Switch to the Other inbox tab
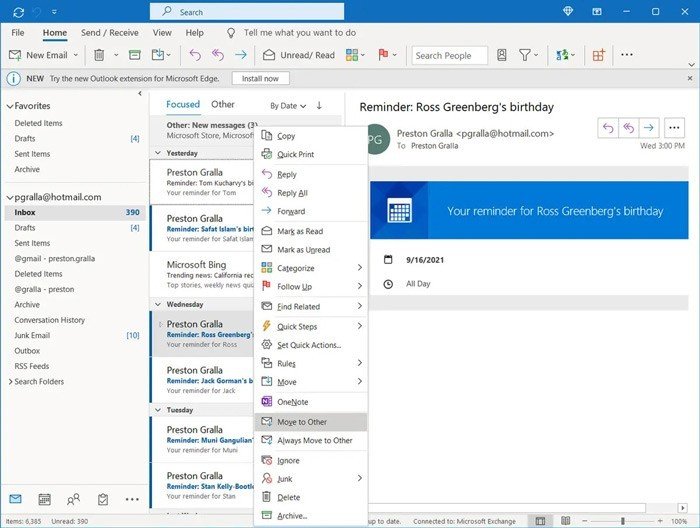The height and width of the screenshot is (528, 700). coord(223,104)
